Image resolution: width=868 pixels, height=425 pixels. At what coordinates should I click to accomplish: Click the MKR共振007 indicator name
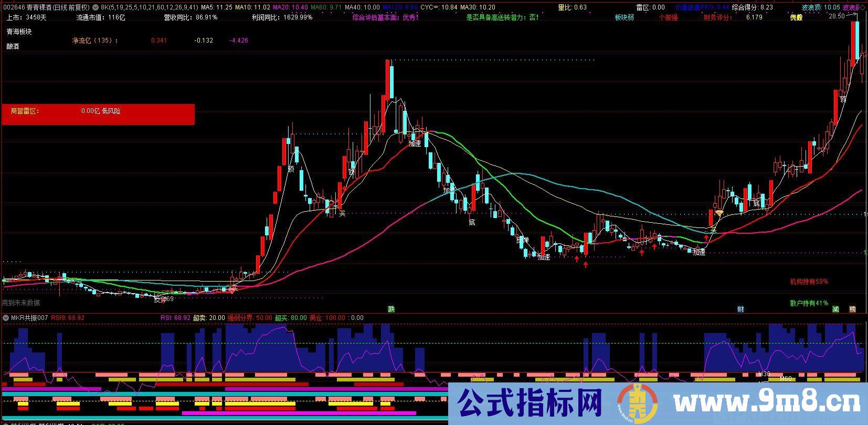click(x=29, y=318)
